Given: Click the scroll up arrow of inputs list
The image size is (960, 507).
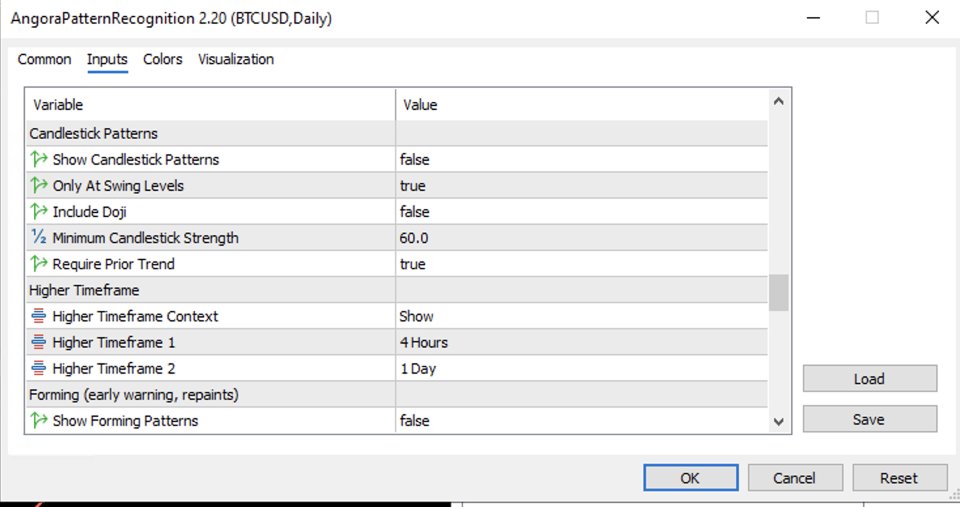Looking at the screenshot, I should point(779,101).
